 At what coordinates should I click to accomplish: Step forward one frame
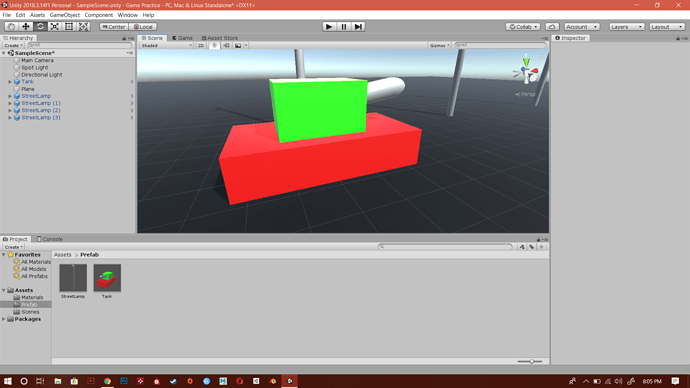359,27
